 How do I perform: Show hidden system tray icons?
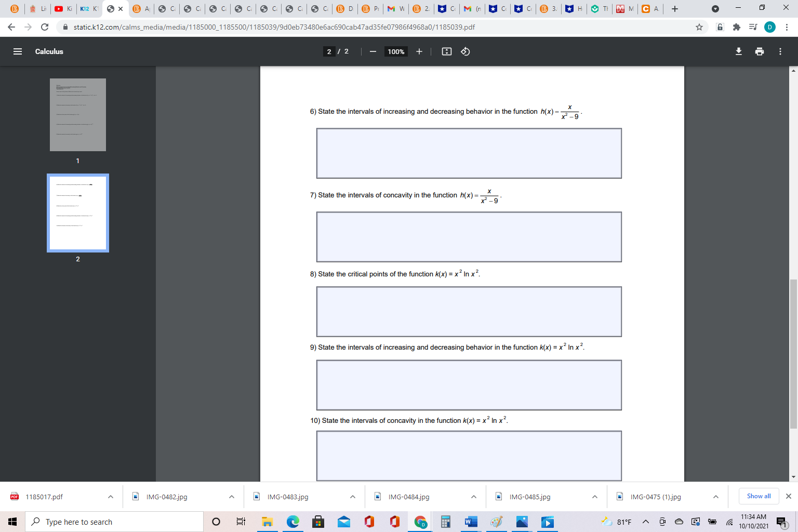point(646,522)
